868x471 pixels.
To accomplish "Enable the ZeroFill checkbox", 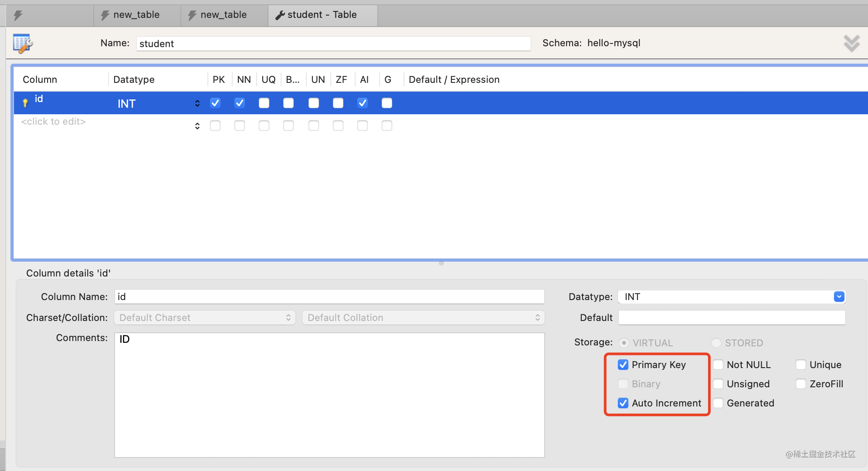I will click(801, 384).
